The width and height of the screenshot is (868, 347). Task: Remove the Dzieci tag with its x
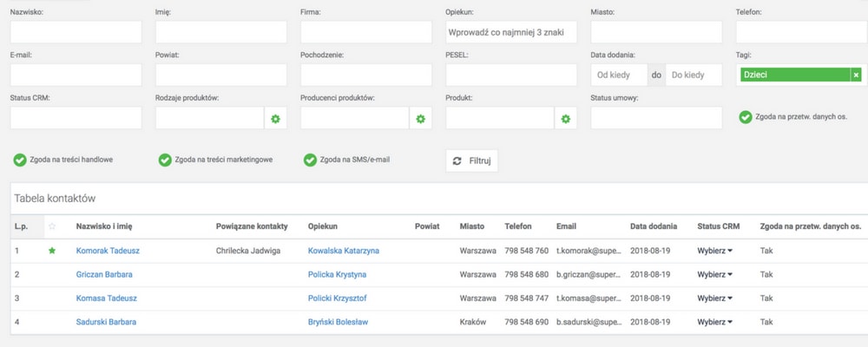(x=857, y=75)
